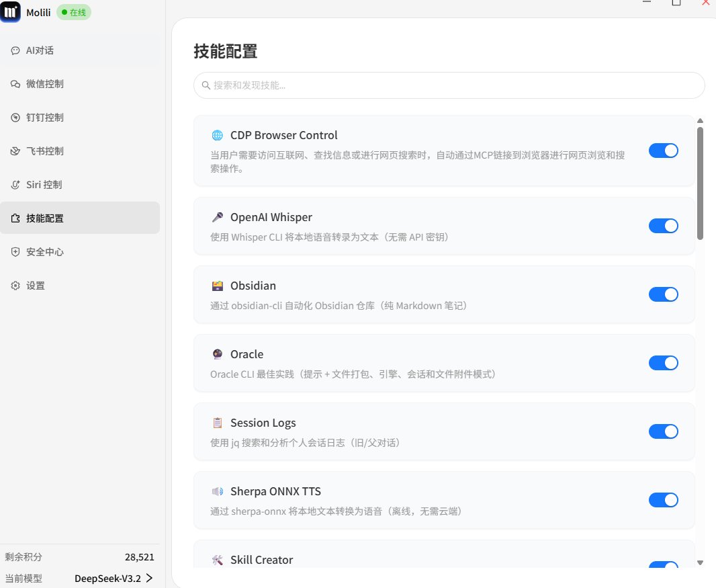Click the 搜索和发现技能 search field
Screen dimensions: 716x588
449,85
